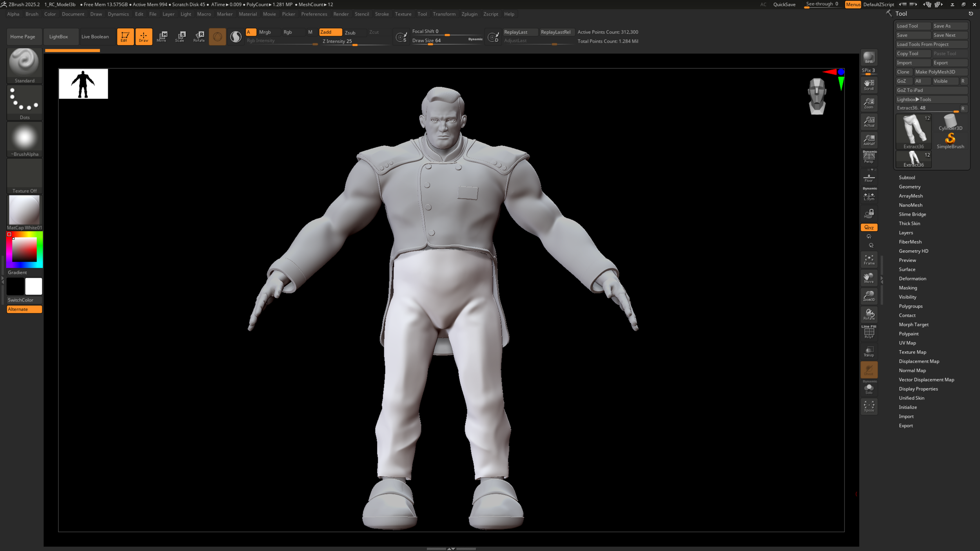Toggle the Persp perspective view
The width and height of the screenshot is (980, 551).
click(869, 158)
